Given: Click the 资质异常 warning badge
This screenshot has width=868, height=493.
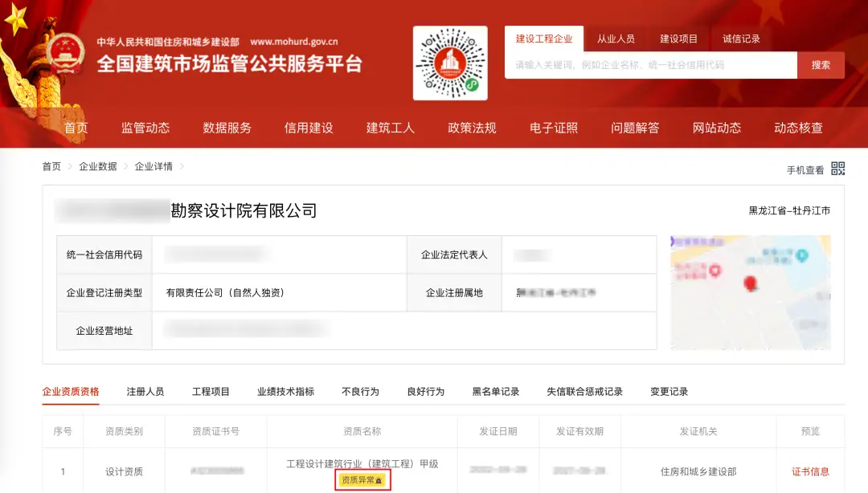Looking at the screenshot, I should coord(361,480).
